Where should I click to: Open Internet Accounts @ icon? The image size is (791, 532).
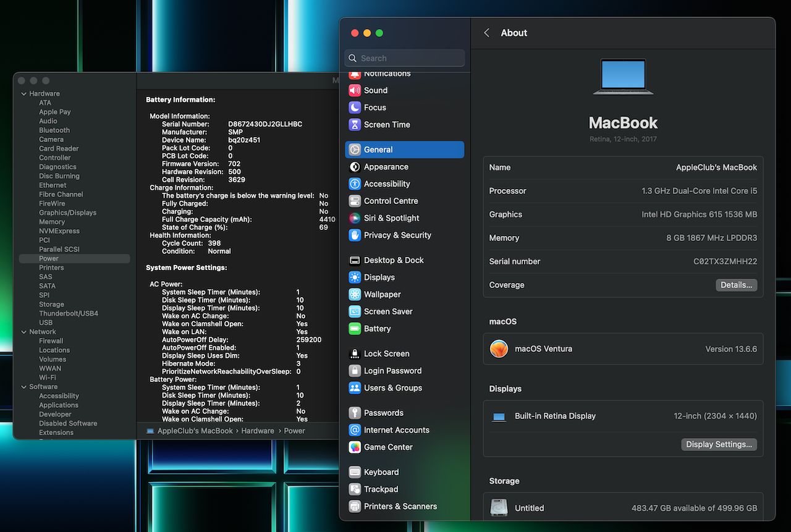pos(355,430)
